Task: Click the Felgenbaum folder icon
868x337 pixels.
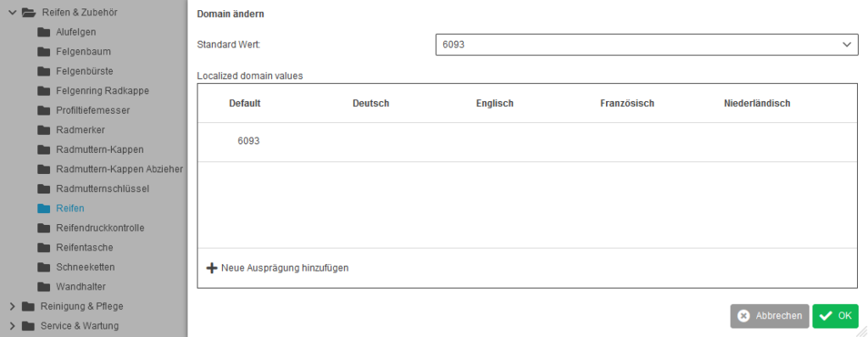Action: click(44, 52)
